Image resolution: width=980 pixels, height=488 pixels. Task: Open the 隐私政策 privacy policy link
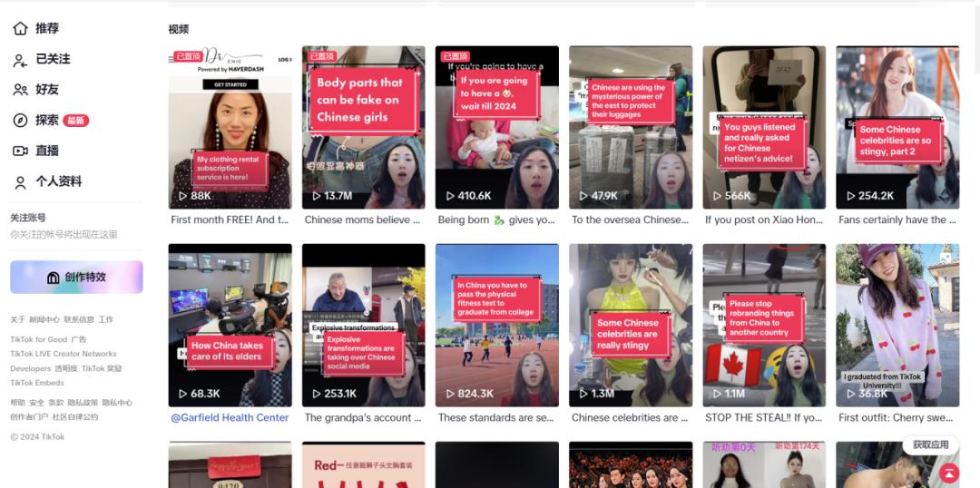pyautogui.click(x=83, y=403)
